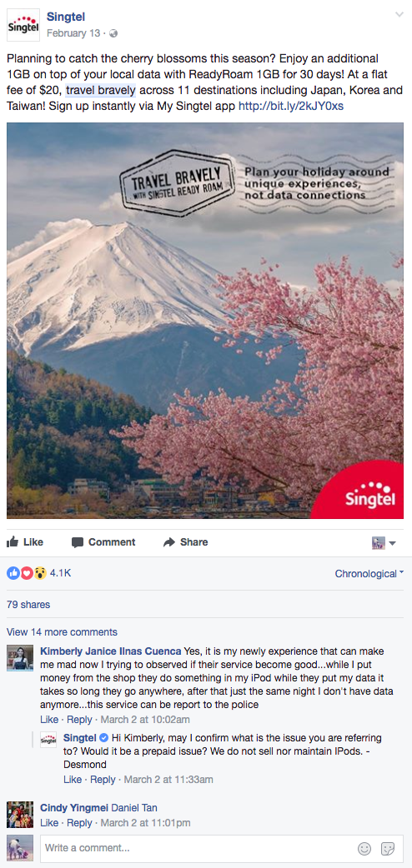This screenshot has width=412, height=868.
Task: Click the Singtel page logo avatar
Action: (x=23, y=25)
